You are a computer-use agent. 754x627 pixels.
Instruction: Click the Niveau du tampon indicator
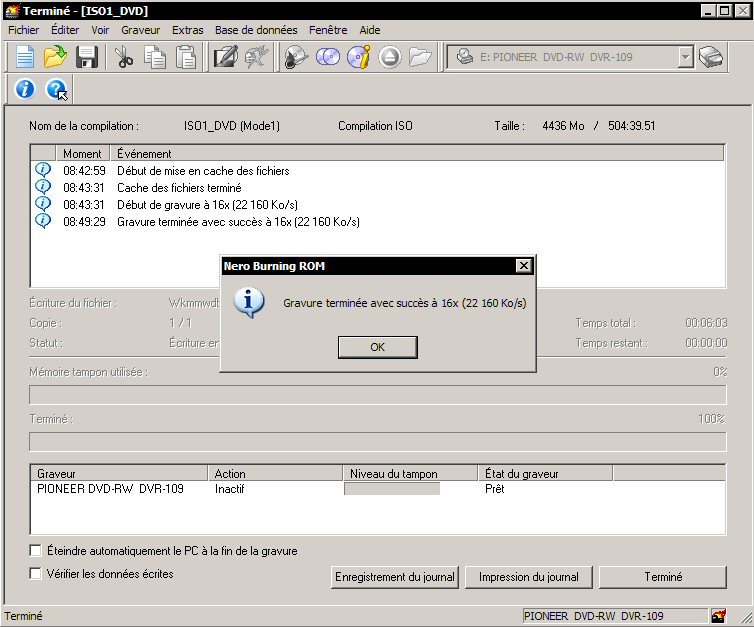[x=392, y=489]
